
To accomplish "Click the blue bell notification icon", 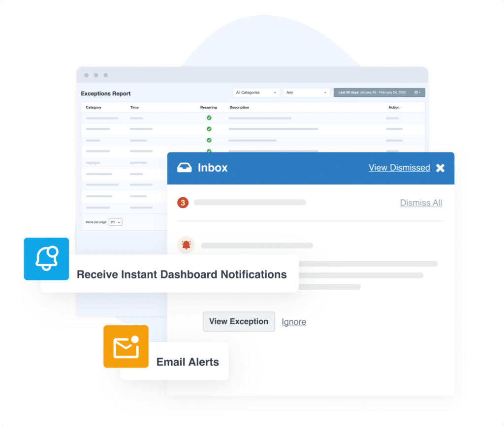I will [x=47, y=259].
